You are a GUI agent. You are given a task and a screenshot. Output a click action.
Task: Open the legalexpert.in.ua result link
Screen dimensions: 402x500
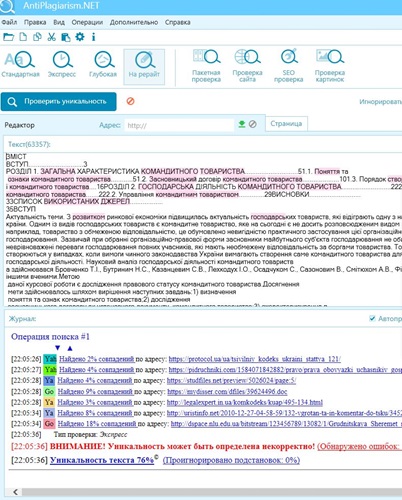tap(245, 402)
